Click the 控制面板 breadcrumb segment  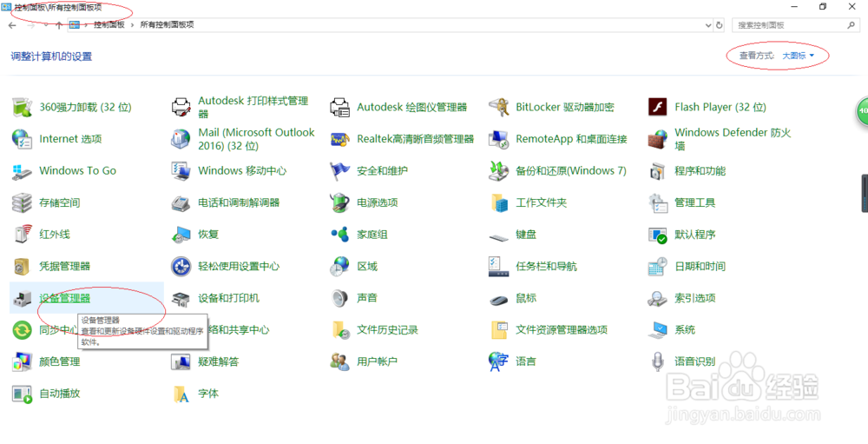click(109, 25)
